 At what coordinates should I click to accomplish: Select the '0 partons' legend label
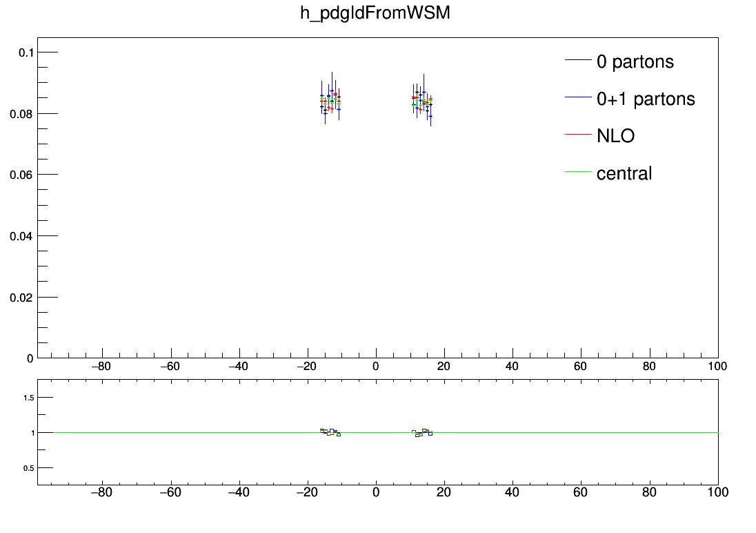pyautogui.click(x=635, y=62)
